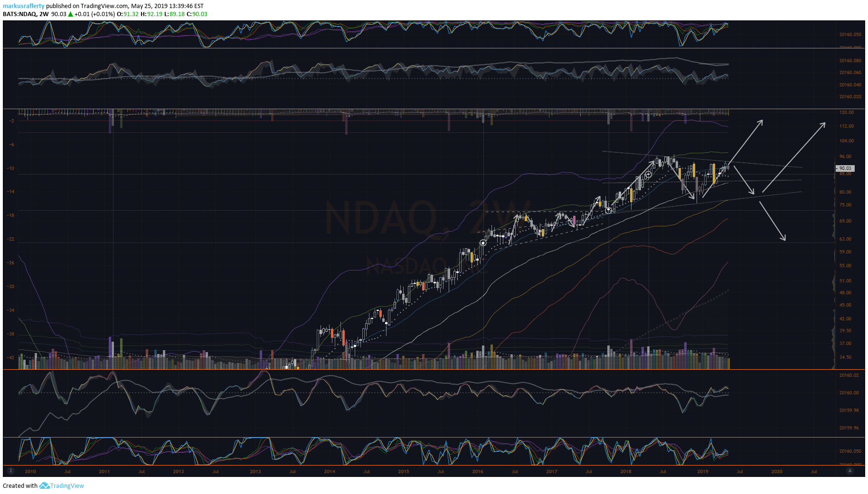Click the 2018 label on time axis
The width and height of the screenshot is (868, 494).
[626, 471]
